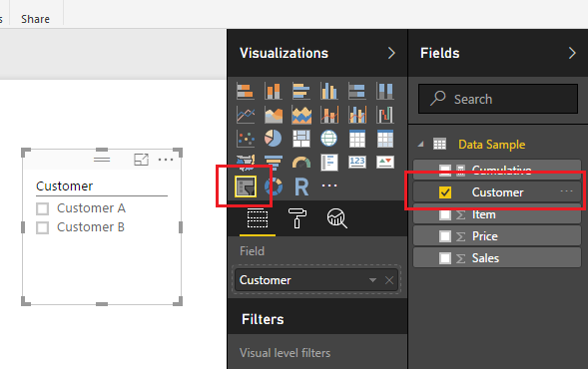Collapse the Fields pane with its chevron

tap(572, 53)
